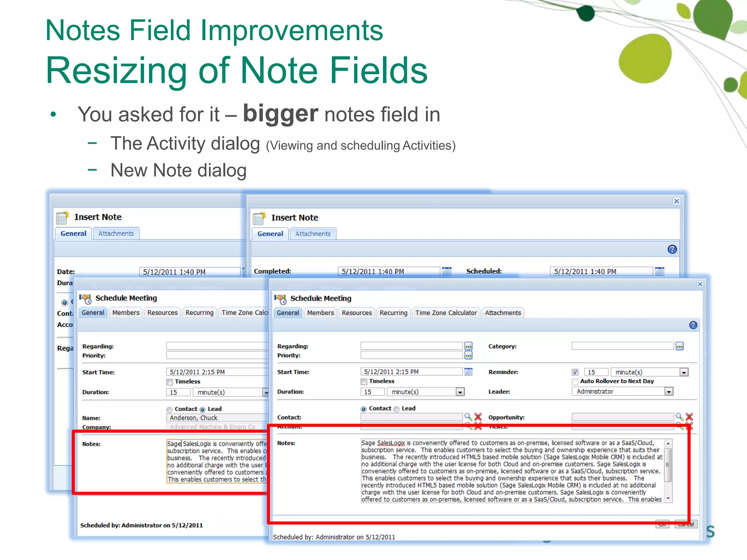Enable Auto Rollover to Next Day

tap(575, 381)
